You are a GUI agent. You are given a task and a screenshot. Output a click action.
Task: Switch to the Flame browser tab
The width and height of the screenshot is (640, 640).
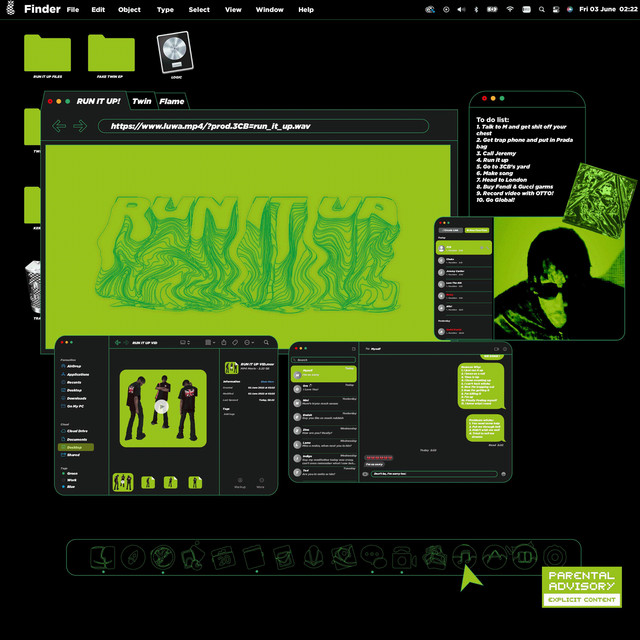[171, 101]
